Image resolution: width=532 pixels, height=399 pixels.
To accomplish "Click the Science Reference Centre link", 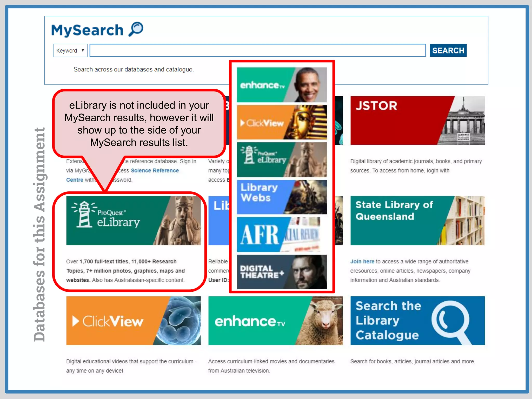I will point(155,170).
